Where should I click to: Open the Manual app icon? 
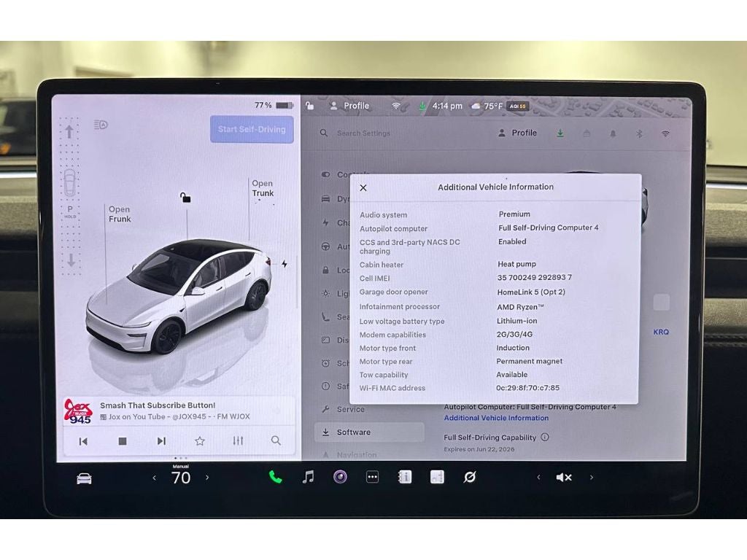click(404, 477)
